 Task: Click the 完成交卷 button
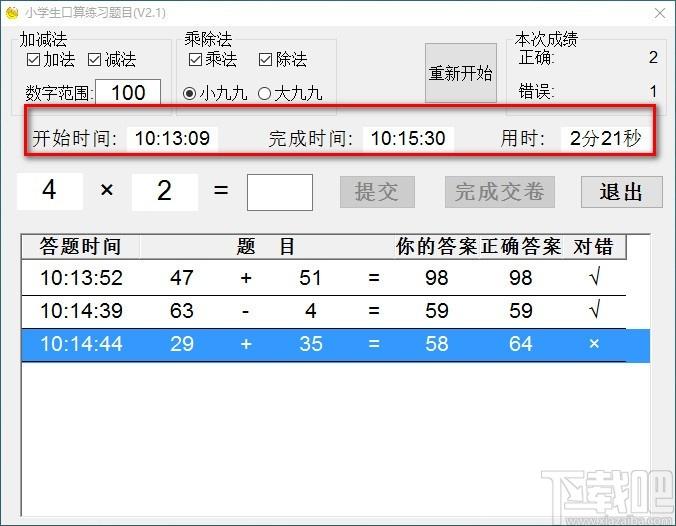500,192
